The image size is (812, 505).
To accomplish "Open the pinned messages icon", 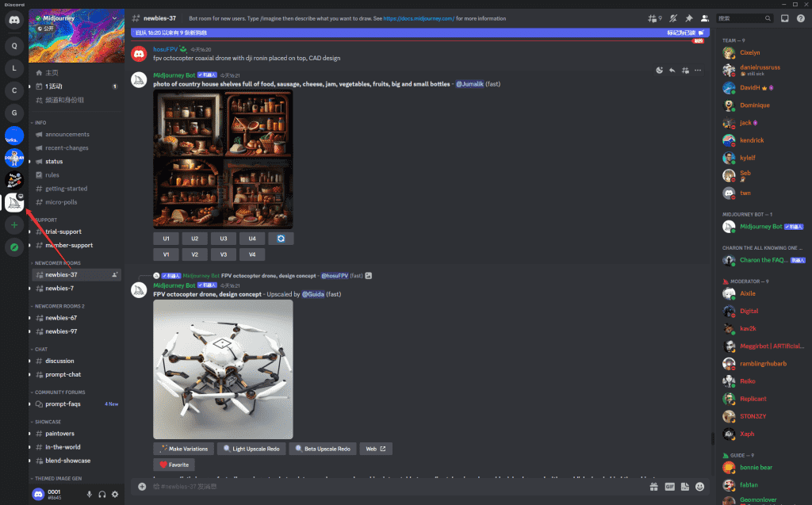I will point(688,17).
